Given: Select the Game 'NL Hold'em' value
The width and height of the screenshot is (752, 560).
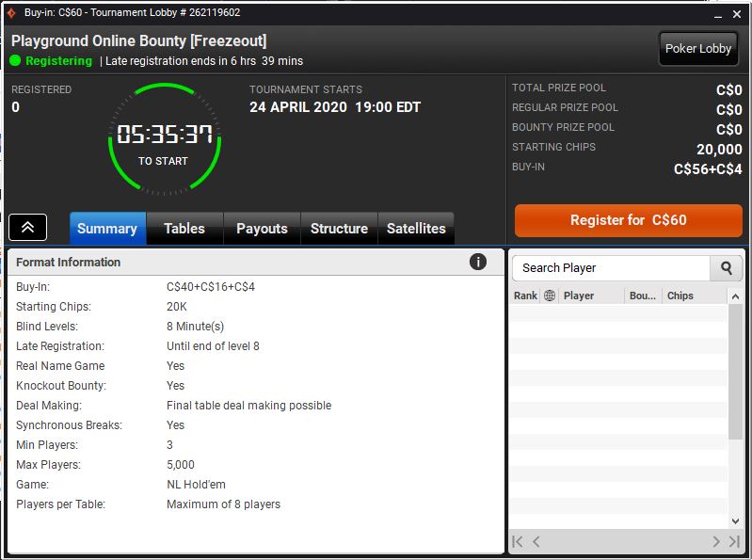Looking at the screenshot, I should [196, 485].
